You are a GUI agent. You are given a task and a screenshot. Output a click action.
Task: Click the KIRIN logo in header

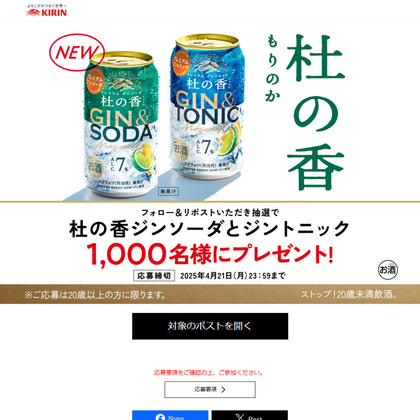click(46, 10)
